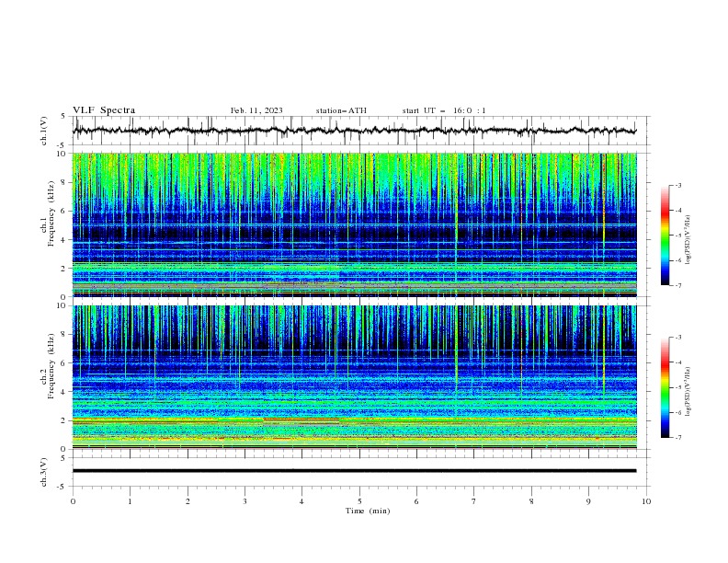Click the upper log(PSD) color bar
This screenshot has height=563, width=728.
pyautogui.click(x=665, y=236)
